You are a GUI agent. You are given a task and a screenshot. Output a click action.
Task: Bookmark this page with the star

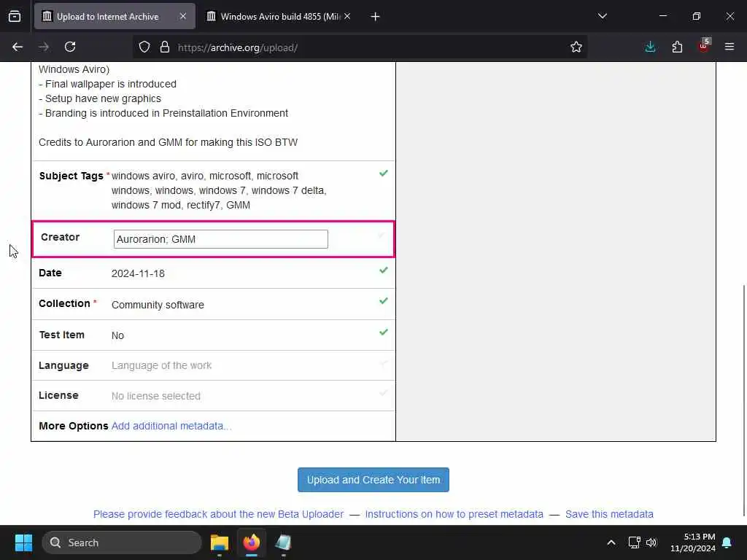point(576,47)
